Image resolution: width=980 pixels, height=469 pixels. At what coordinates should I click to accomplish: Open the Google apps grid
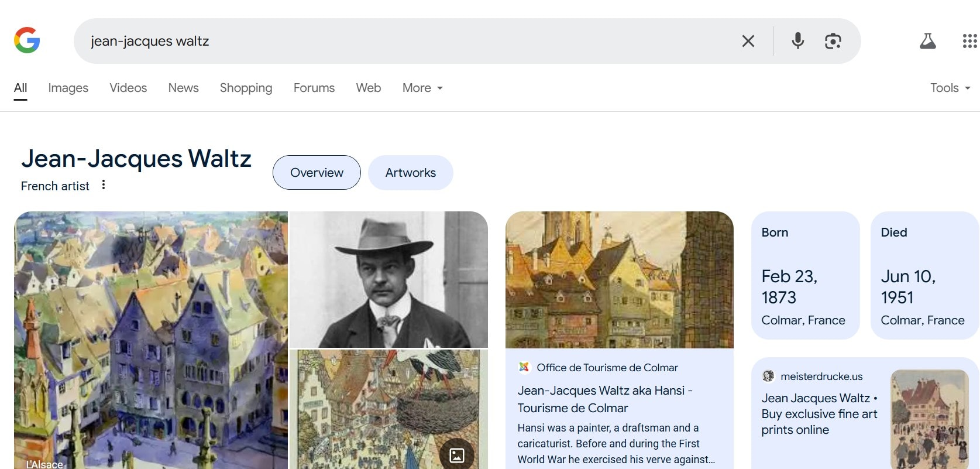tap(969, 41)
